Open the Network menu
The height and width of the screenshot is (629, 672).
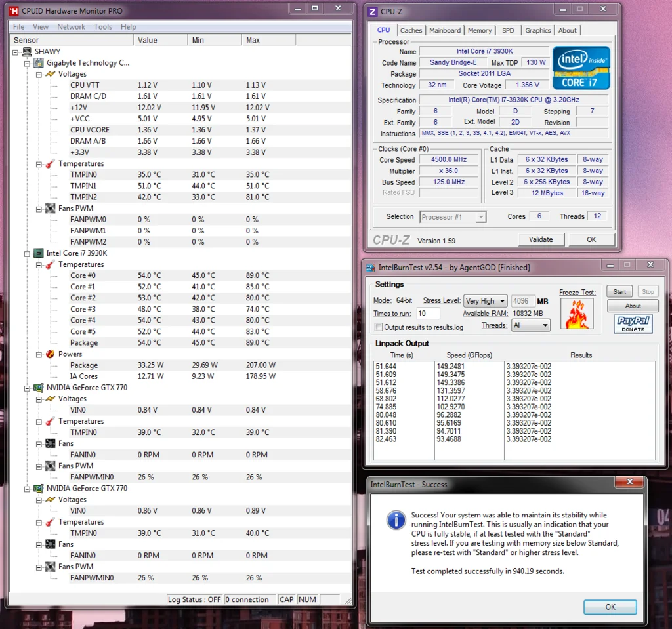[x=71, y=27]
